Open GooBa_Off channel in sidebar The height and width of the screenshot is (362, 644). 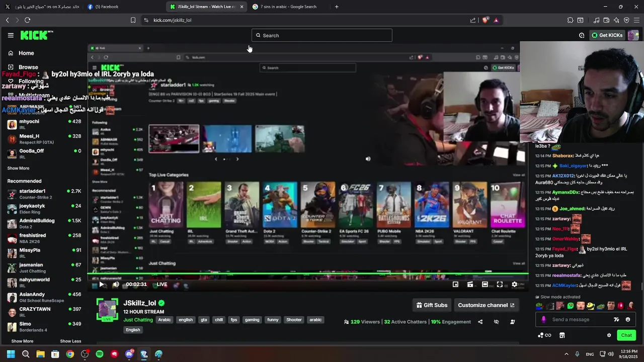[44, 153]
